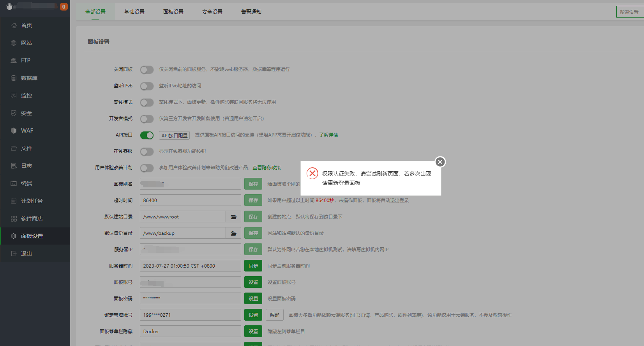Switch to the 安全设置 tab

[212, 12]
